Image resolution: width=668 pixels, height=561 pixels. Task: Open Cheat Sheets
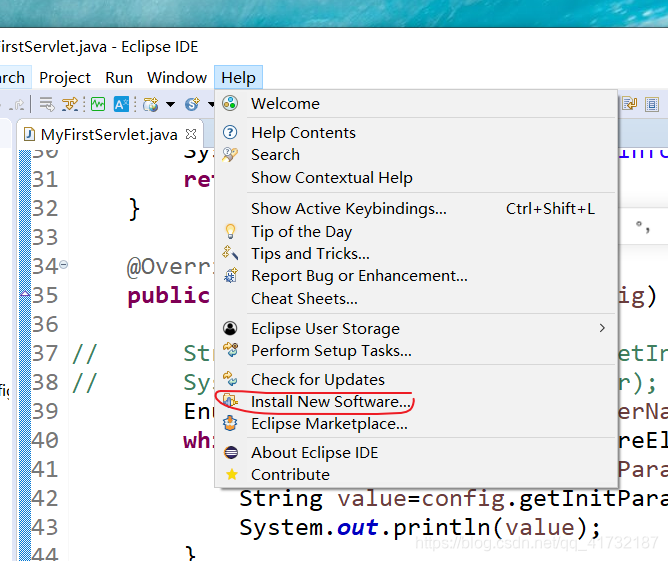[415, 299]
